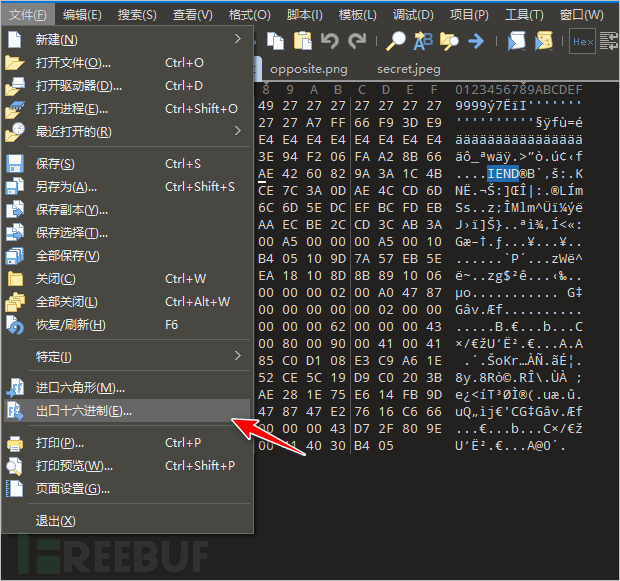Click hex byte 9D in the B4 05 10 row

(x=338, y=259)
